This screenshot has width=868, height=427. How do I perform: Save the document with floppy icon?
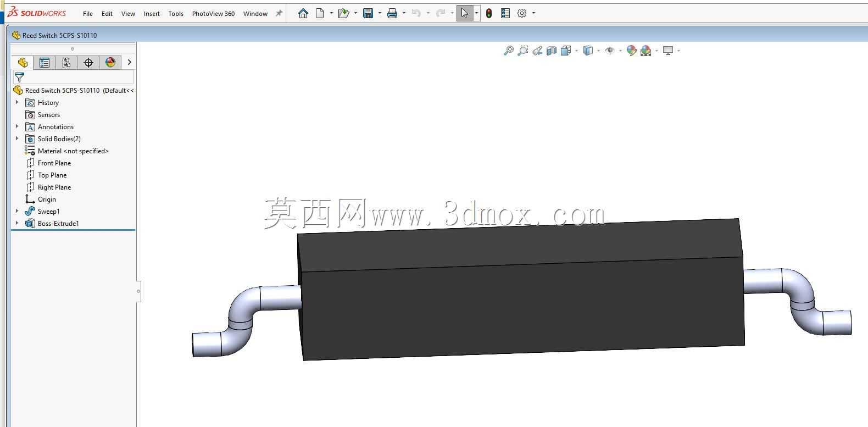point(368,13)
